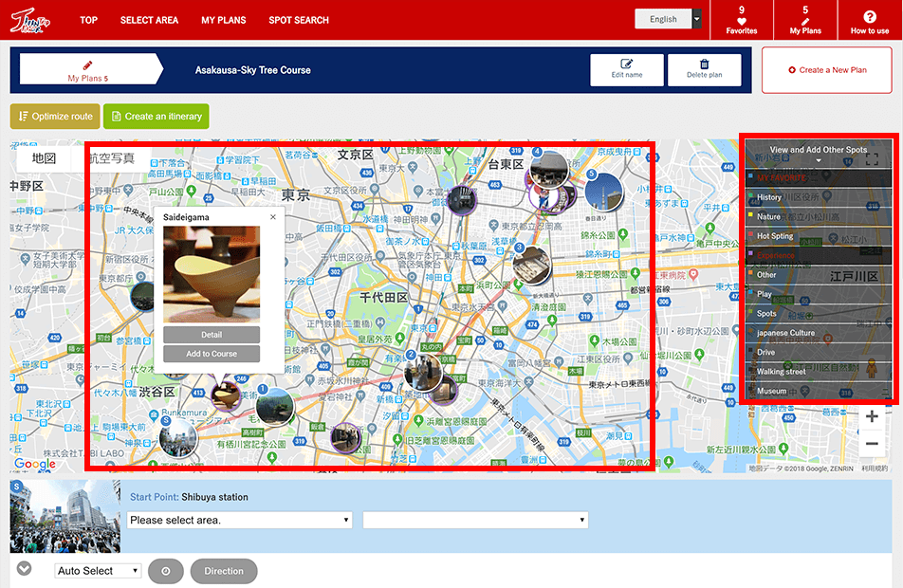This screenshot has width=903, height=588.
Task: Click the Edit name button
Action: [627, 69]
